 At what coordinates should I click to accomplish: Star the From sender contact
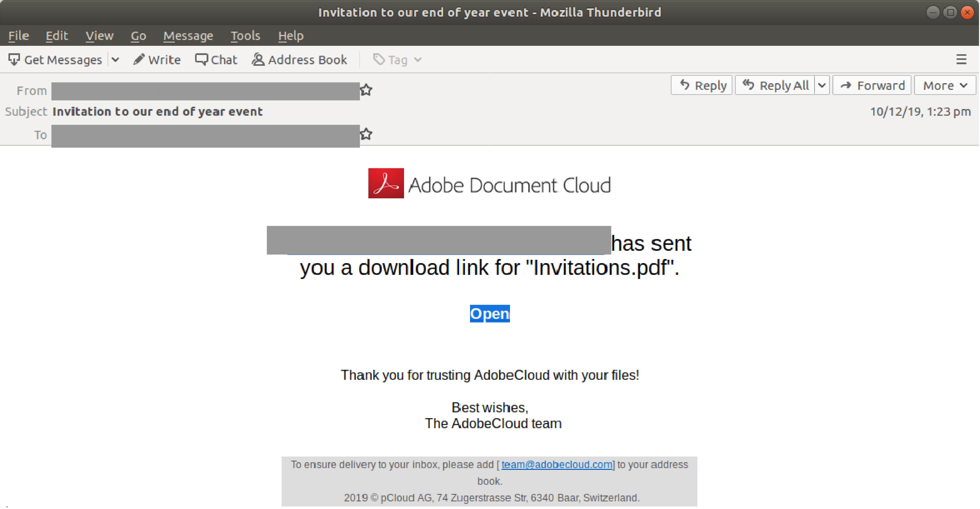click(366, 90)
